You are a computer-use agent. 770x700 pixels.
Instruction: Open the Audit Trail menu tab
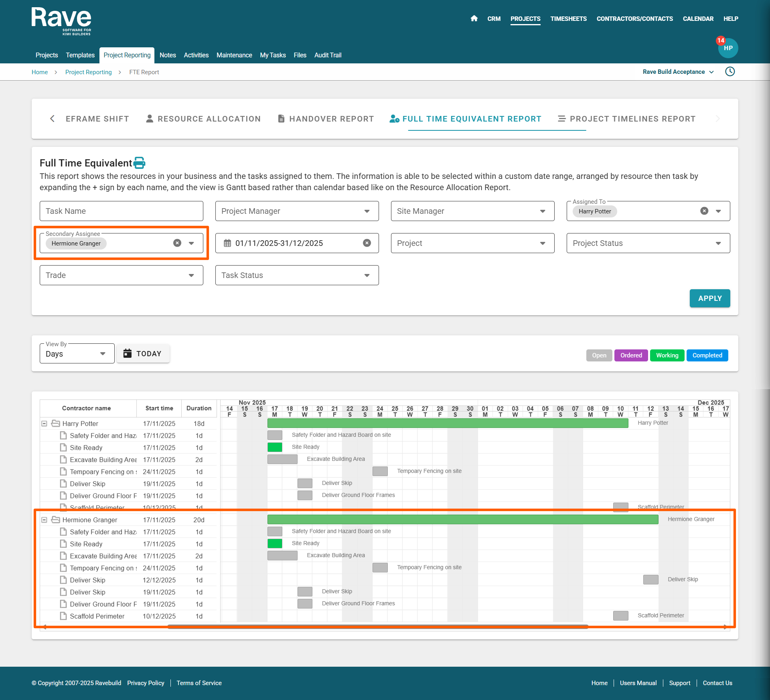point(328,55)
